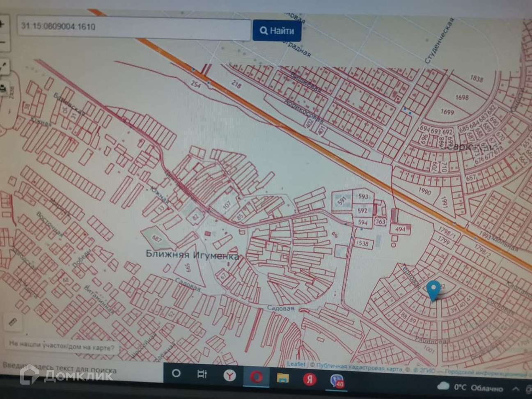Screen dimensions: 532x399
Task: Open the 'Не нашли участок/дом на карте?' prompt
Action: pyautogui.click(x=62, y=346)
